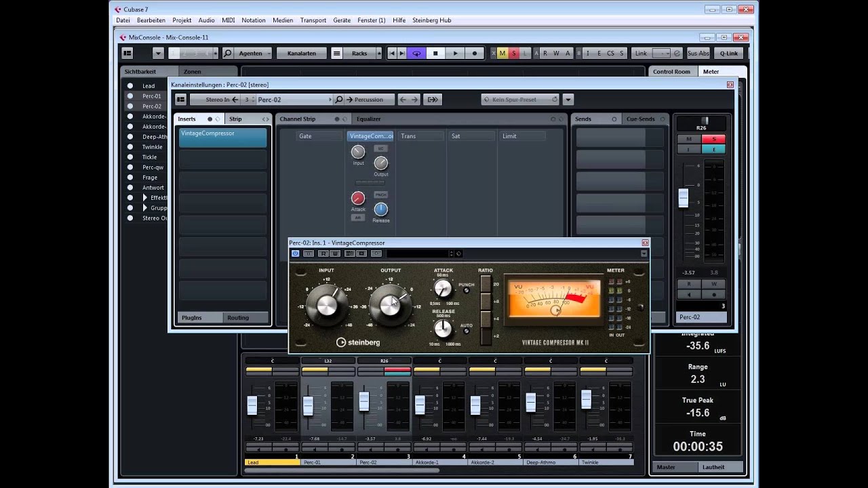Click the red Attack knob in the channel strip
This screenshot has width=868, height=488.
tap(358, 198)
